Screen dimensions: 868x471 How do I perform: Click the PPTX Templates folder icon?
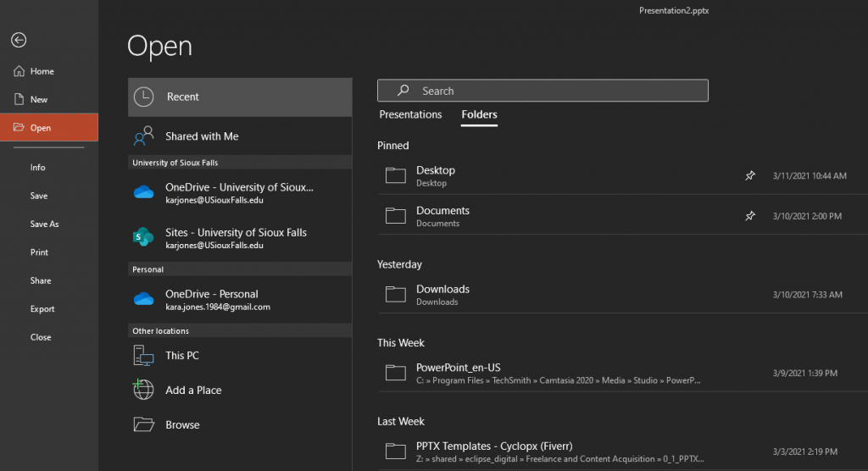pos(396,452)
